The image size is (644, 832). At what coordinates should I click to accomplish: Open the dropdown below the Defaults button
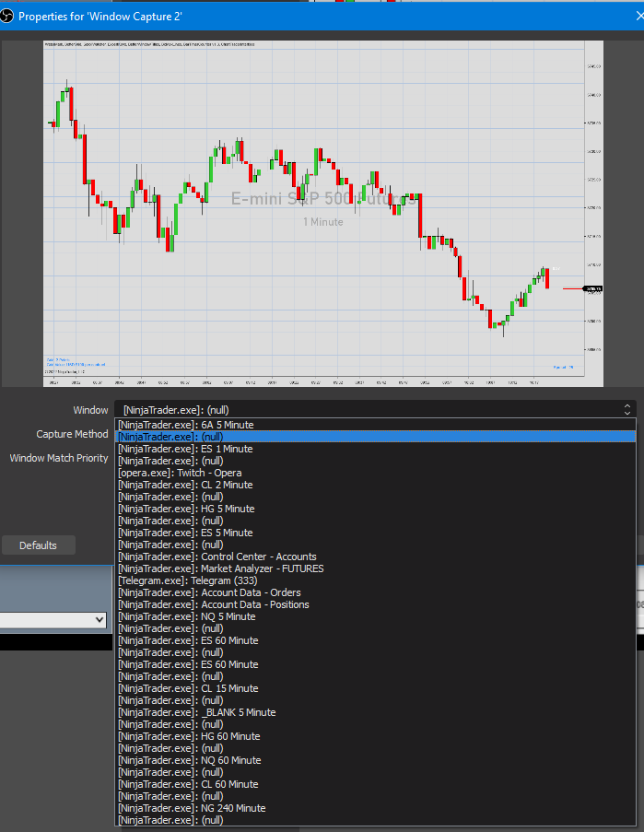pos(53,620)
